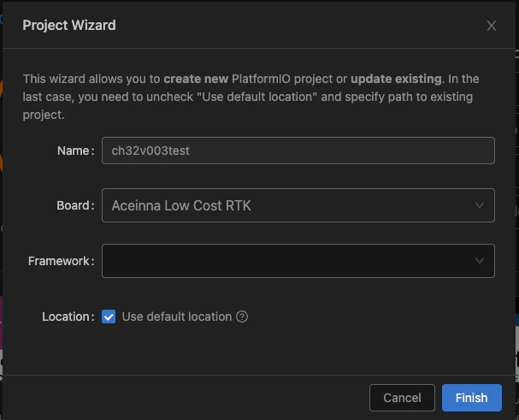
Task: Click the Finish button
Action: coord(472,398)
